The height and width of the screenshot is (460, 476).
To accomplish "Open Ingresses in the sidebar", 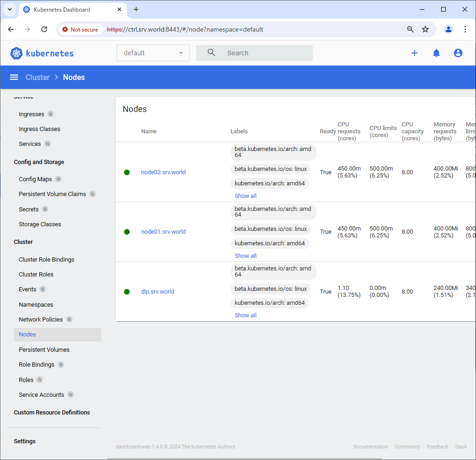I will tap(31, 114).
